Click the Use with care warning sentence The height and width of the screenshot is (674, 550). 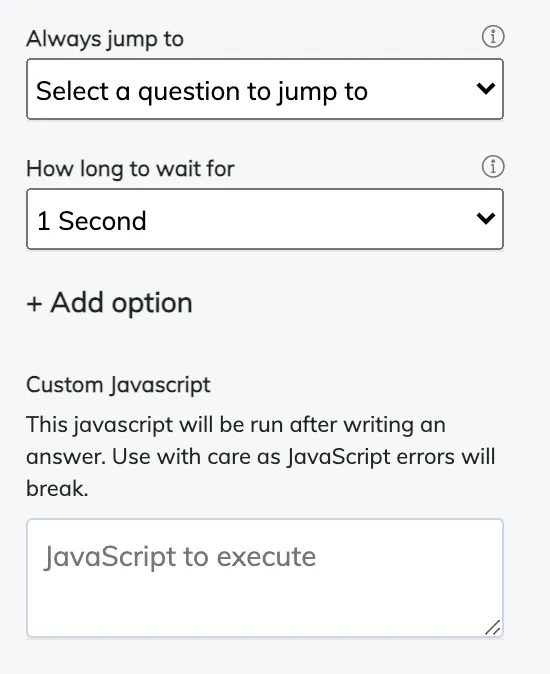pos(304,456)
